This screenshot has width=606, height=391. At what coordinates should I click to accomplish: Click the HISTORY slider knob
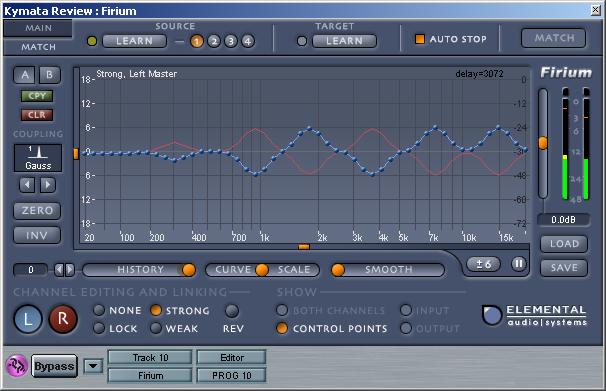click(189, 270)
